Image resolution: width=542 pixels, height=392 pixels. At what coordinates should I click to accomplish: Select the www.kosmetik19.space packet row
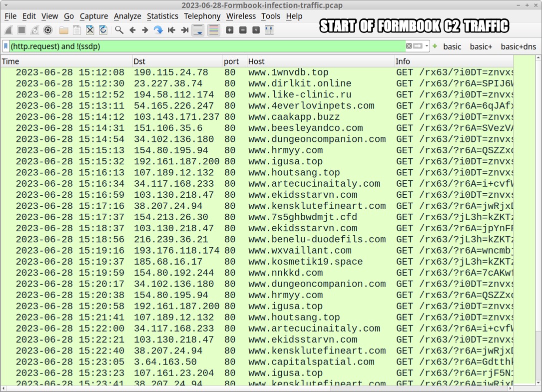pyautogui.click(x=257, y=262)
